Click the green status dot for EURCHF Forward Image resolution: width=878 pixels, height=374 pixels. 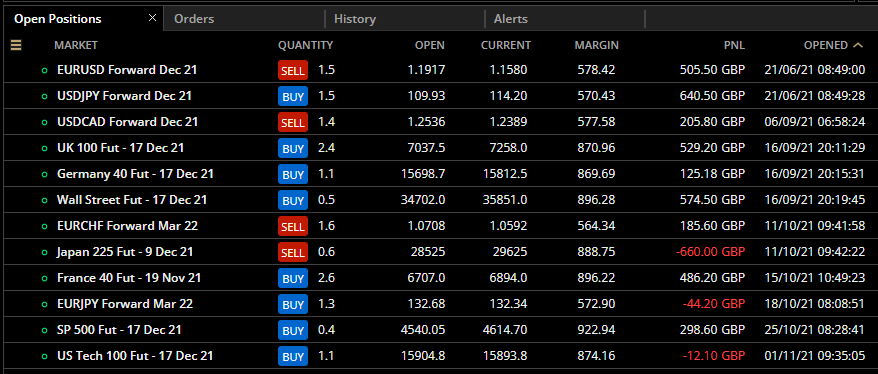(44, 226)
